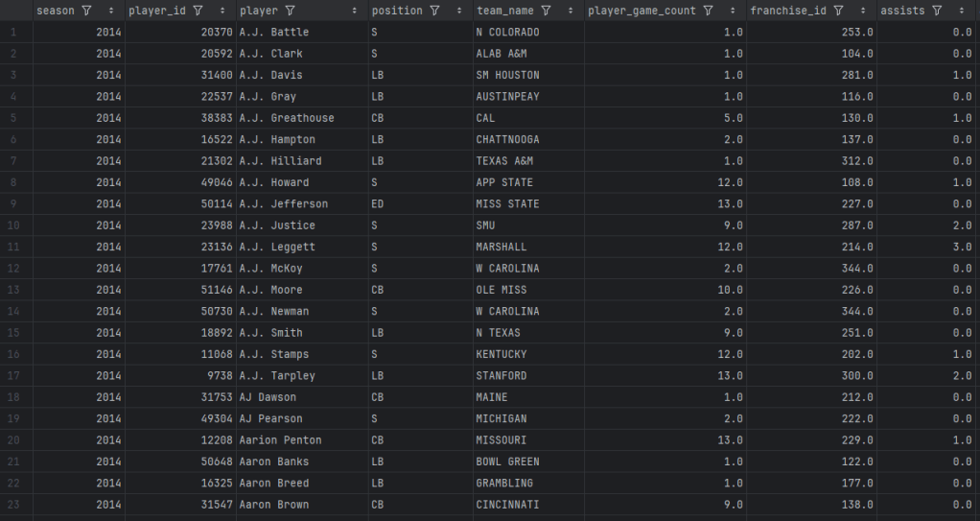Select the player_game_count column header label
The image size is (980, 521).
pyautogui.click(x=642, y=11)
